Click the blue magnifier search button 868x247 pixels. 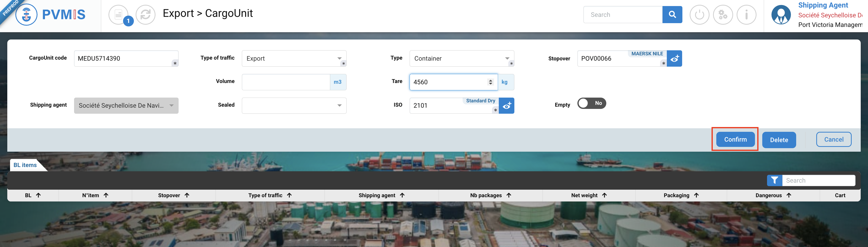(672, 15)
